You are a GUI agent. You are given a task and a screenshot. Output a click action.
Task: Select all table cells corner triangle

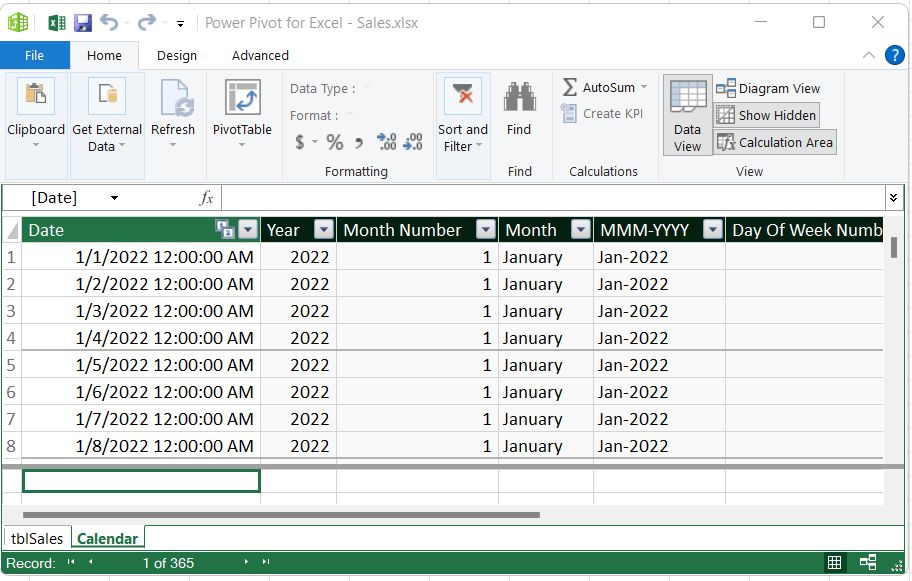click(12, 231)
